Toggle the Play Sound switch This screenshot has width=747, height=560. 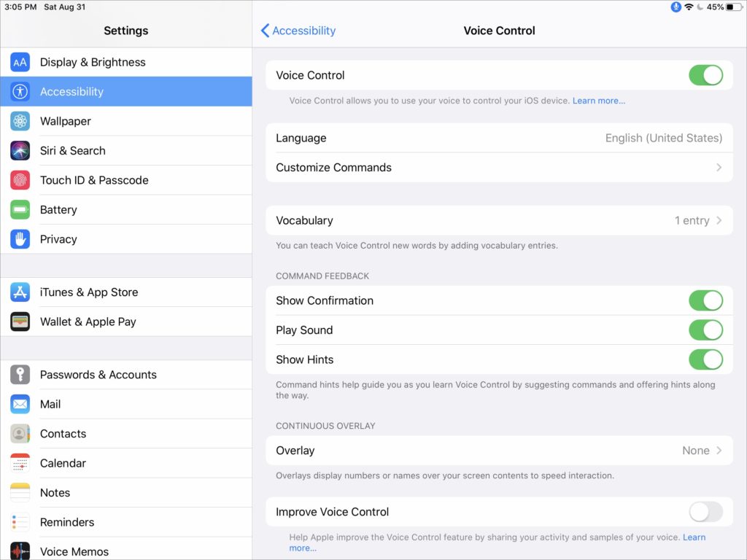pyautogui.click(x=705, y=330)
